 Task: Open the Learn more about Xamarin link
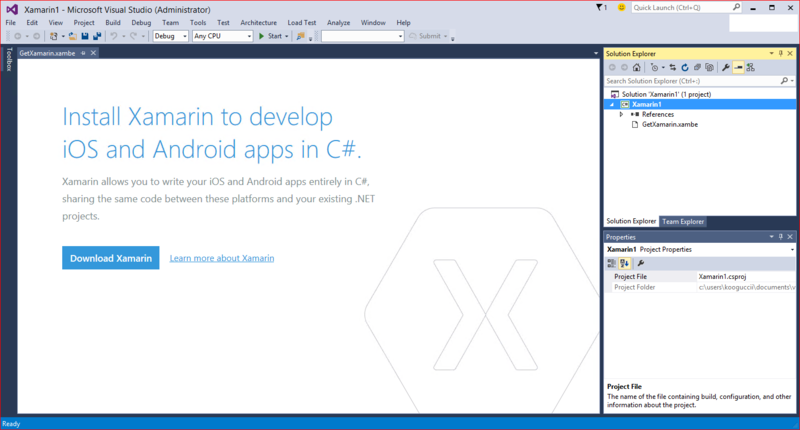click(222, 258)
